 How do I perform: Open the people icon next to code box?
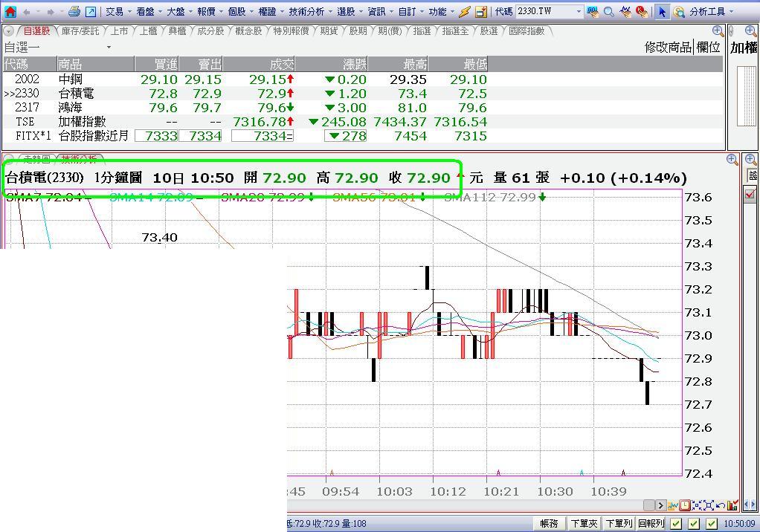[x=592, y=12]
